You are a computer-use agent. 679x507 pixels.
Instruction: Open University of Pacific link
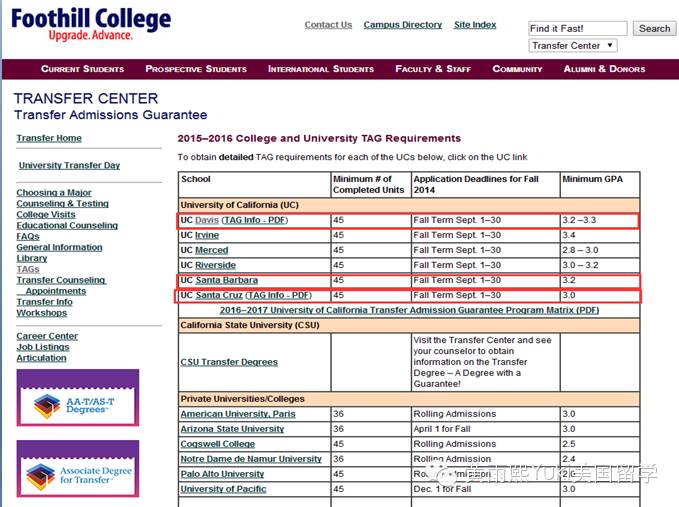point(223,489)
